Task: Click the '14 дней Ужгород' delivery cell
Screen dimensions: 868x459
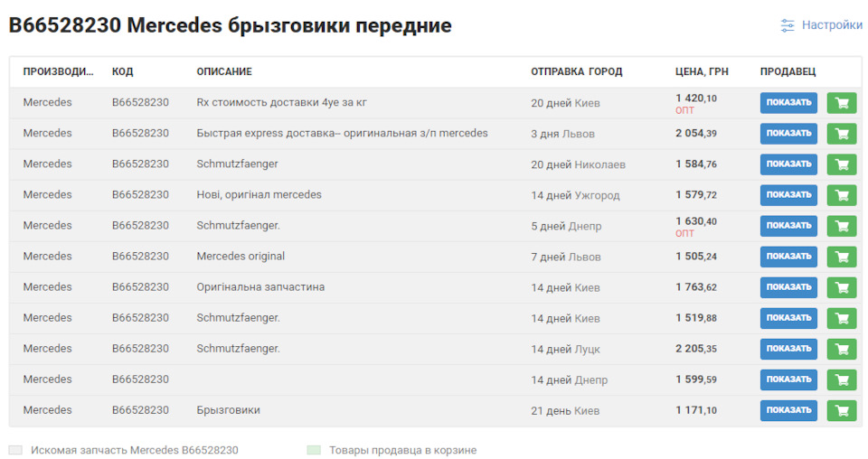Action: click(575, 195)
